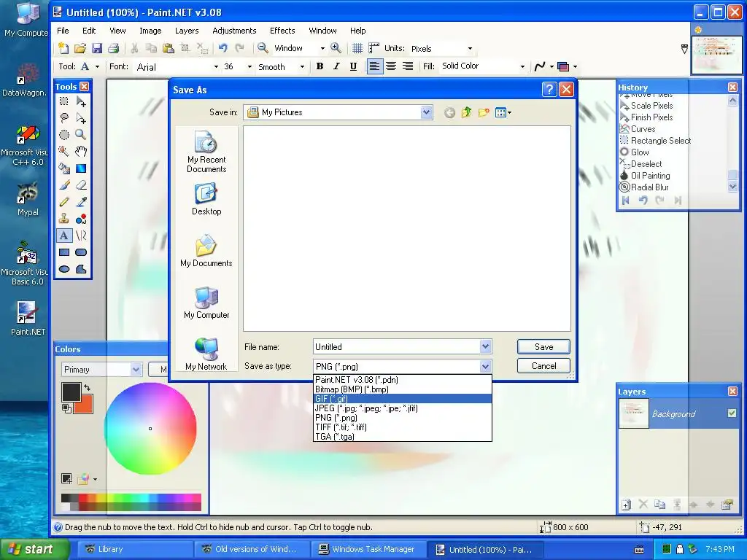
Task: Select the Ellipse Select tool
Action: coord(64,135)
